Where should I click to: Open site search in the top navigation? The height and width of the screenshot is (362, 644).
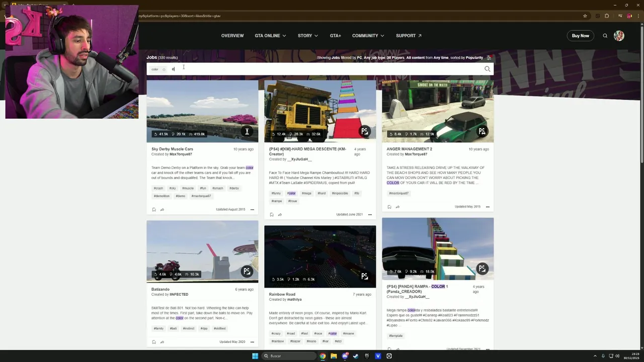click(605, 36)
